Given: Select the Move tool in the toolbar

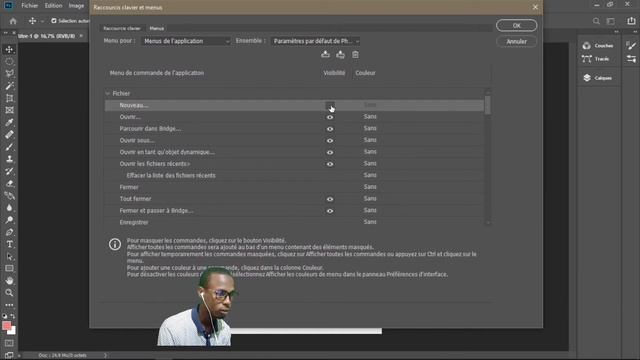Looking at the screenshot, I should coord(9,49).
